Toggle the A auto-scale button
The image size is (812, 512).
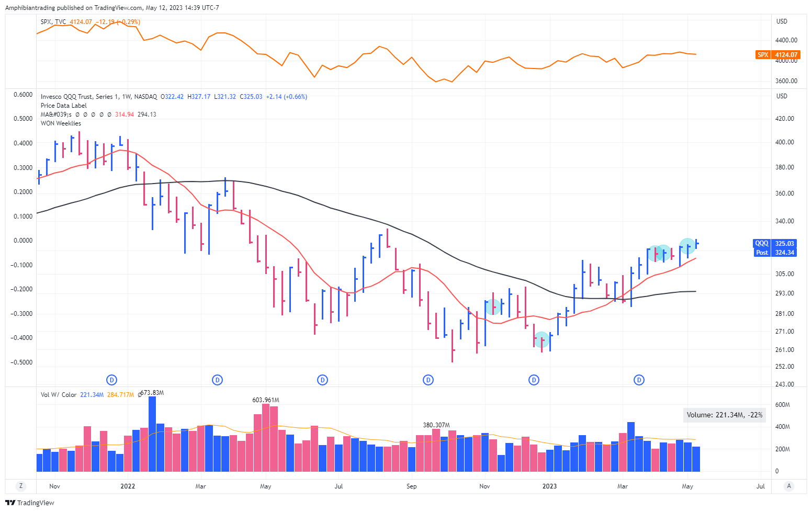pos(790,486)
